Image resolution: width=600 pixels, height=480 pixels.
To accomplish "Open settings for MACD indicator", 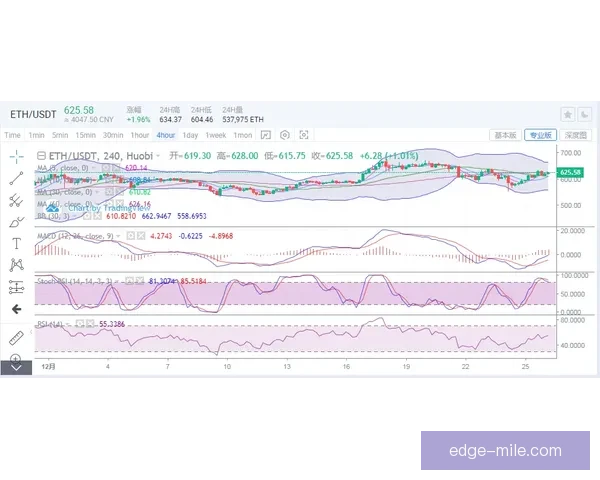I will [131, 236].
